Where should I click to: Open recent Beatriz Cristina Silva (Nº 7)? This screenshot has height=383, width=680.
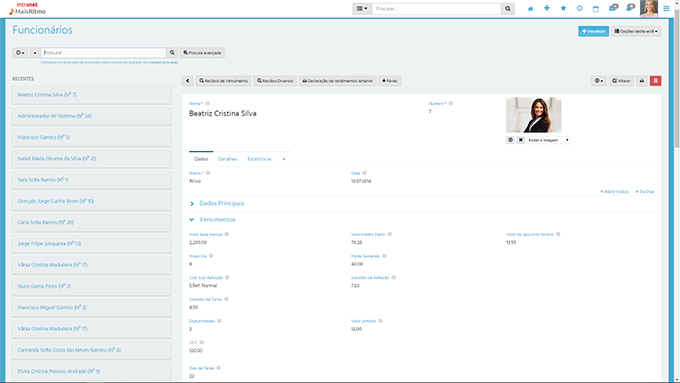92,95
